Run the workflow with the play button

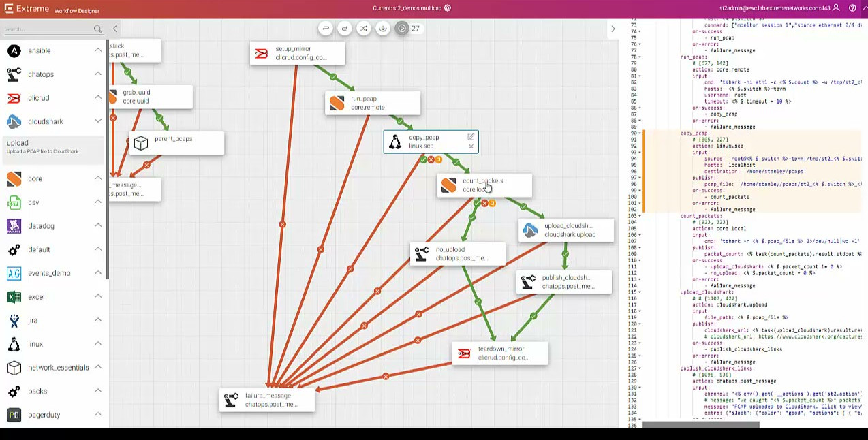coord(402,29)
